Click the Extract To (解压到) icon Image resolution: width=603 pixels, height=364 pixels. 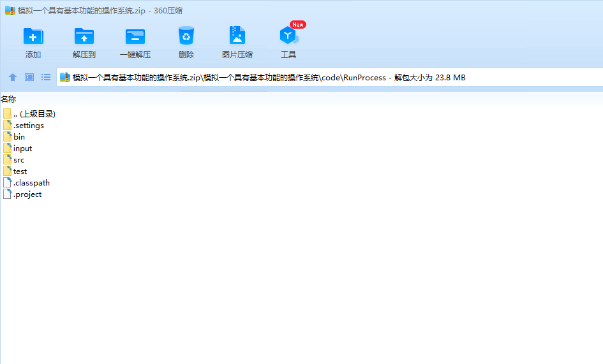[84, 36]
